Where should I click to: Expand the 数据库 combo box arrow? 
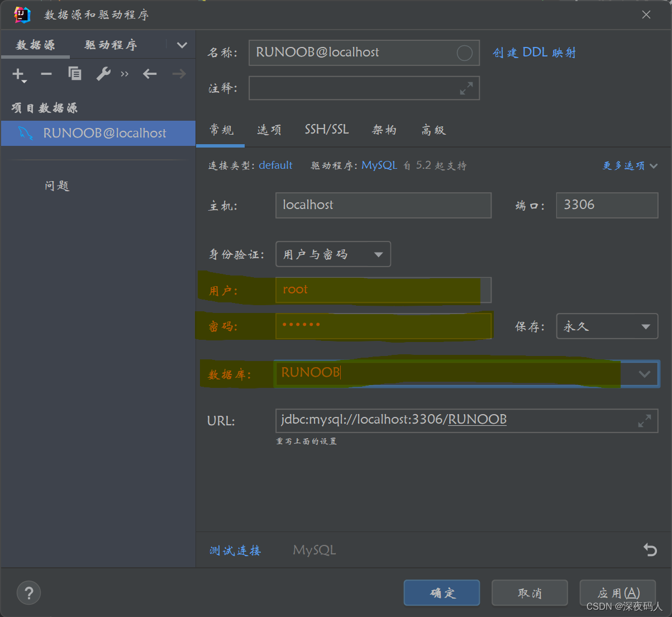click(x=645, y=374)
